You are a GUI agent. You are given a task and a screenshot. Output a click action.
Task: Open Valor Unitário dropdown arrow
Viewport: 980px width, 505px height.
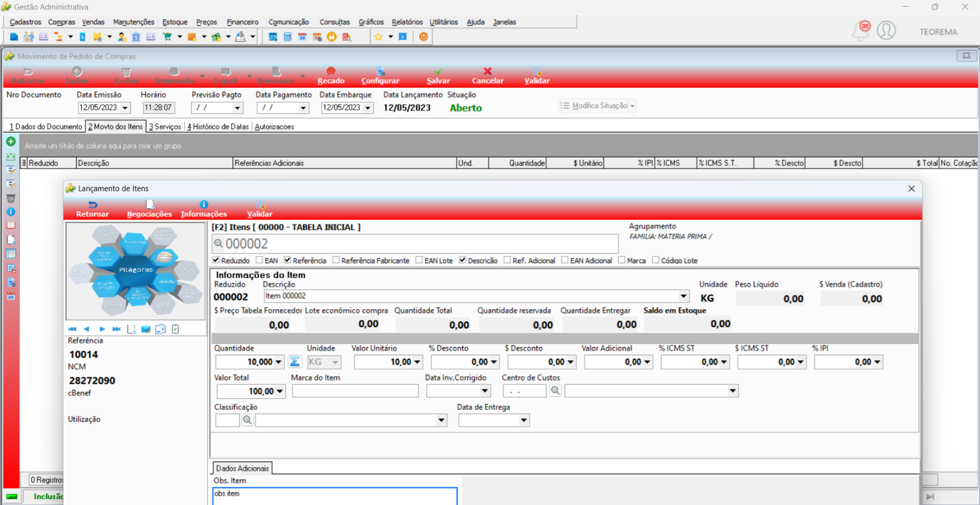point(418,362)
